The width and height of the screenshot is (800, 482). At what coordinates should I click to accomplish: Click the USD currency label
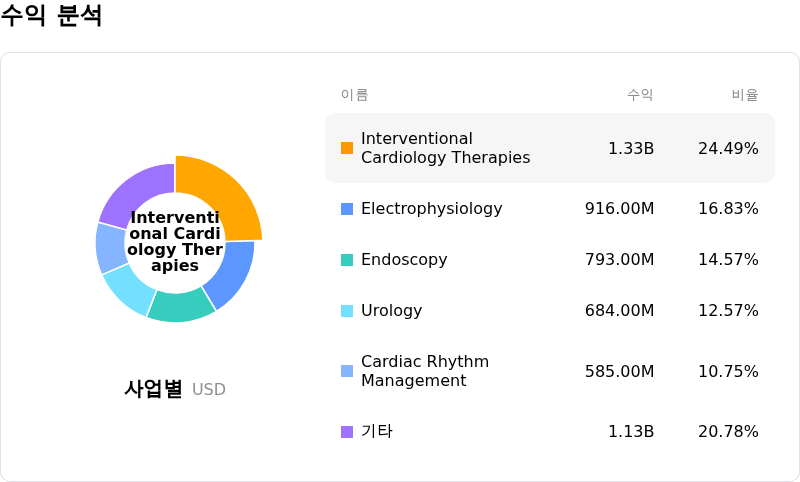209,390
